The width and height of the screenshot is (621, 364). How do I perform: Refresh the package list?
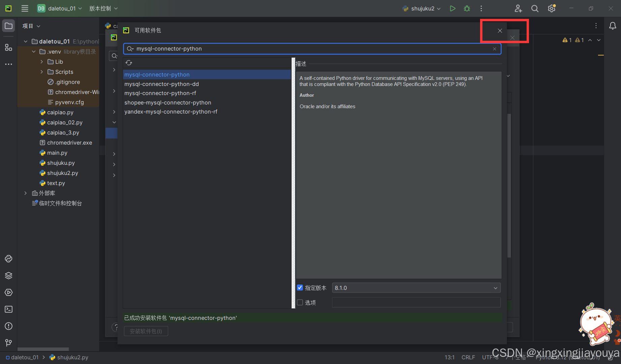[129, 63]
